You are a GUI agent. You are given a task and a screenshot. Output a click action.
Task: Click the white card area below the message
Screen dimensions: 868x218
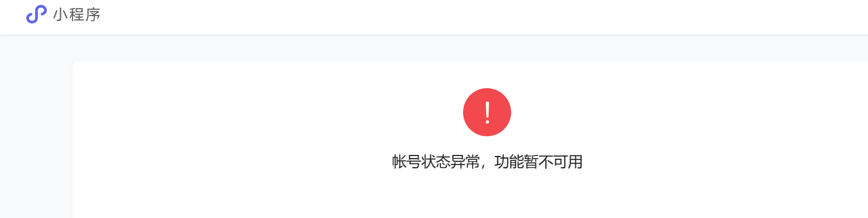click(x=487, y=195)
